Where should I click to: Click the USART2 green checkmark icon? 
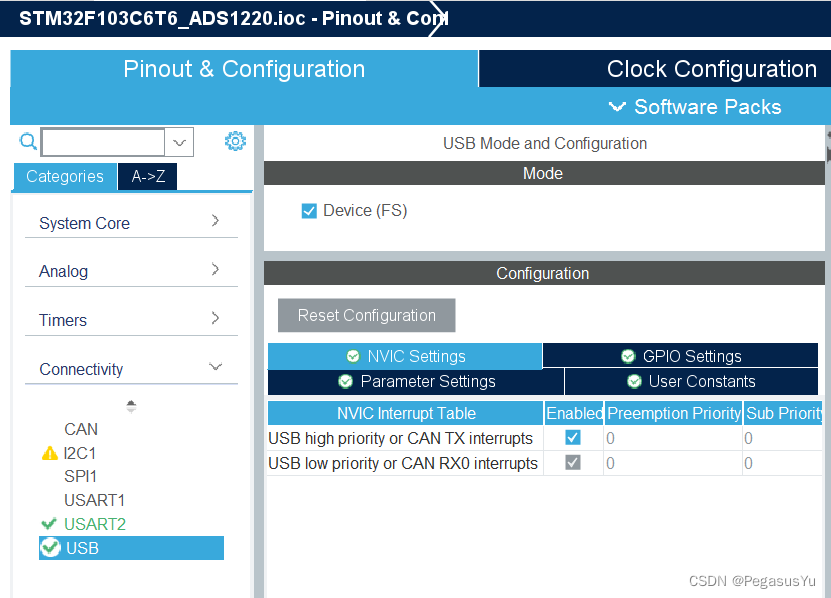49,524
